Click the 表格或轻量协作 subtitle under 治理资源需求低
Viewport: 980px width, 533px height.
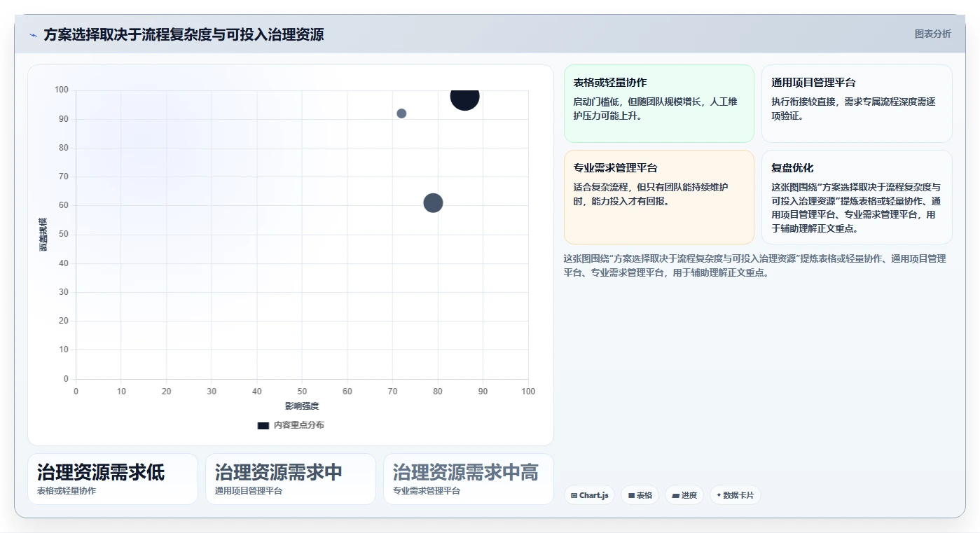(67, 491)
